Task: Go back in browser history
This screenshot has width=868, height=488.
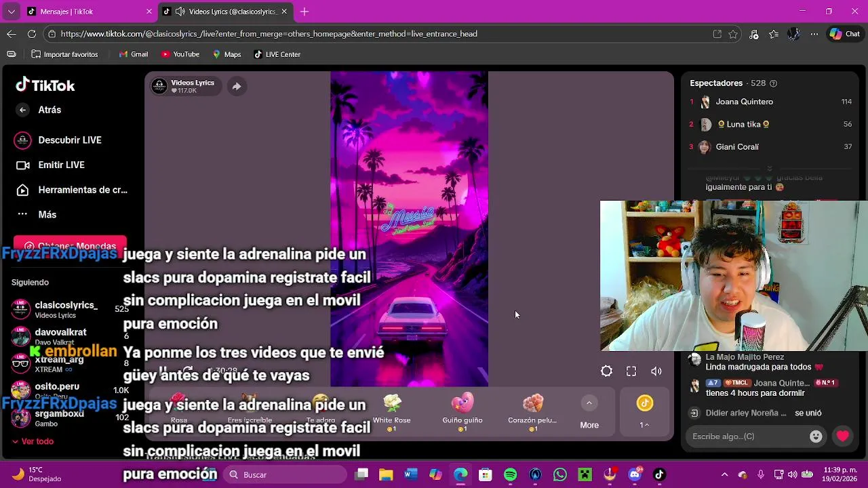Action: click(12, 34)
